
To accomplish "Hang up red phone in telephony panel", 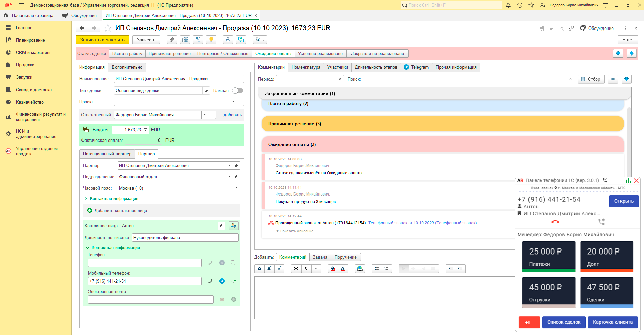I will [x=555, y=222].
